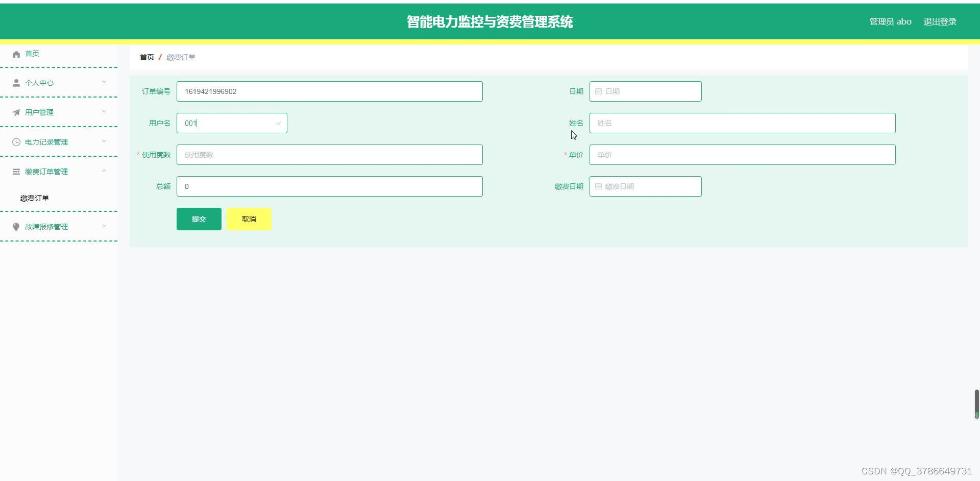Focus the 总额 input field
Image resolution: width=980 pixels, height=481 pixels.
(x=330, y=186)
